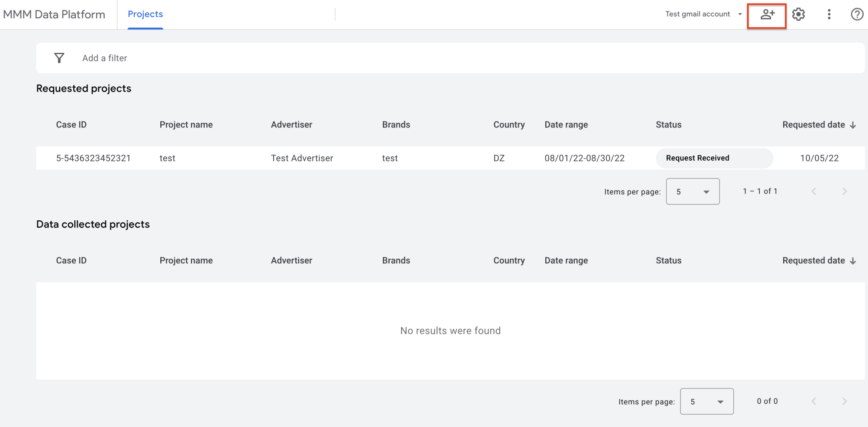The width and height of the screenshot is (868, 427).
Task: Go to next page of Data collected projects
Action: coord(844,401)
